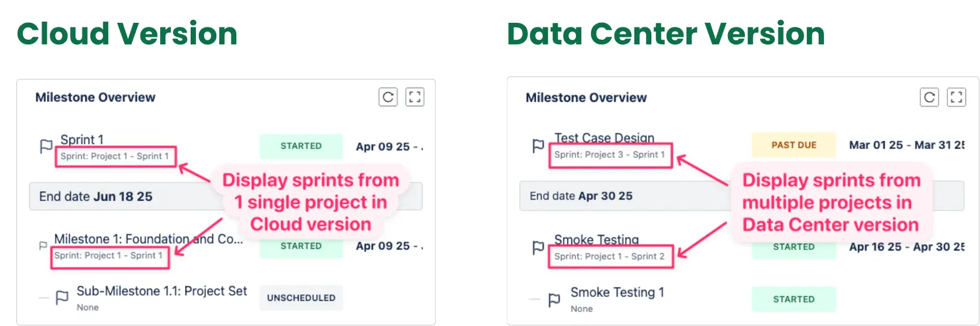Click flag icon for Sub-Milestone 1.1
Viewport: 980px width, 326px height.
pyautogui.click(x=62, y=298)
